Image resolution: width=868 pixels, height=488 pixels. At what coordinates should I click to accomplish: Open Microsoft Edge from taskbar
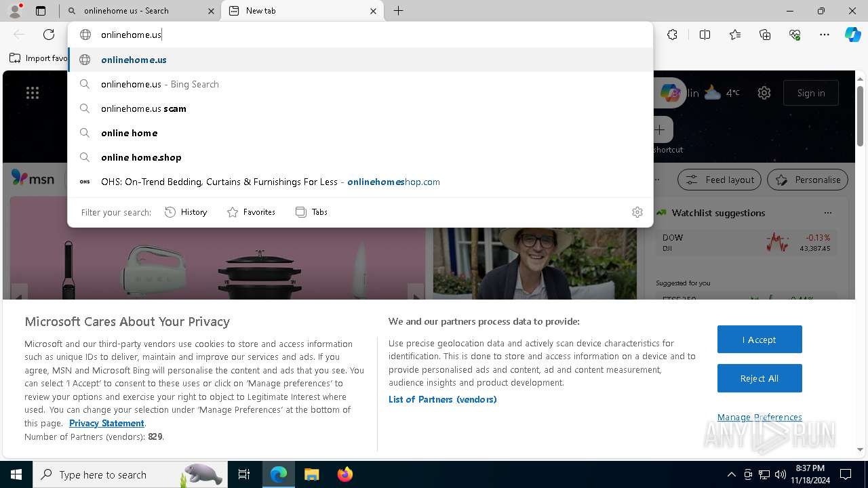pos(279,474)
